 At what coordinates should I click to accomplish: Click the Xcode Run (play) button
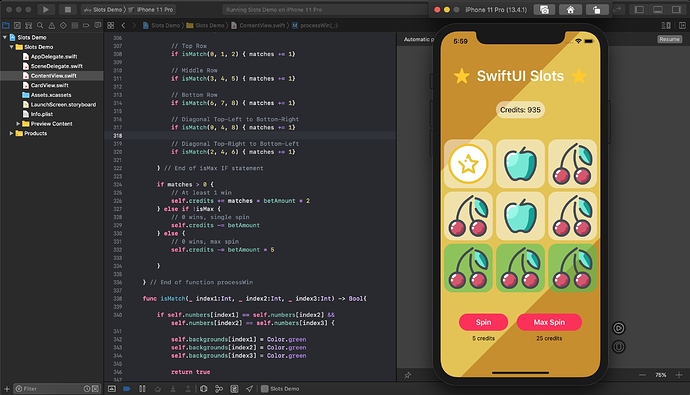45,9
